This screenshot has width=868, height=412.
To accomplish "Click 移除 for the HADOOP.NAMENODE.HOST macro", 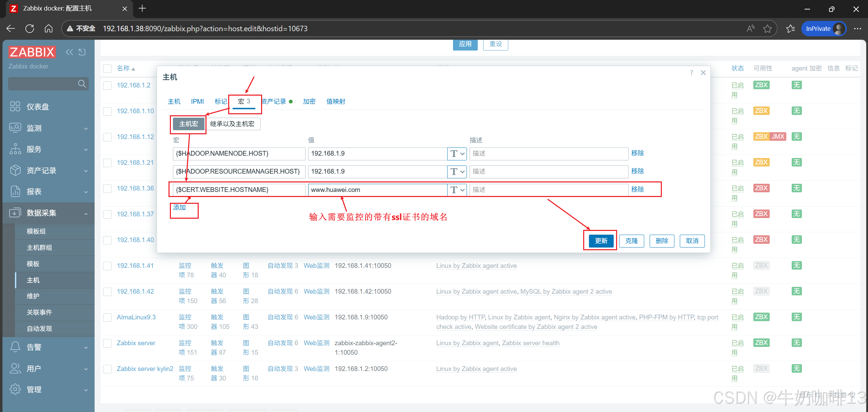I will point(637,153).
